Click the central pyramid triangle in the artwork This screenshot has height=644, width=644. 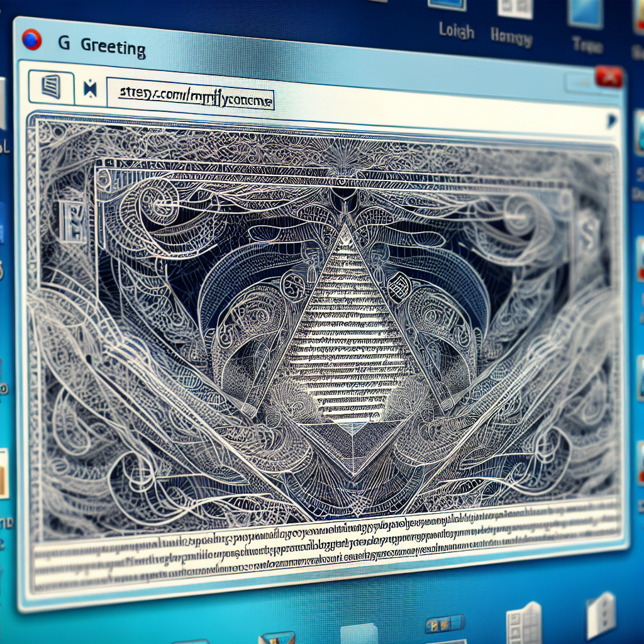click(x=345, y=327)
